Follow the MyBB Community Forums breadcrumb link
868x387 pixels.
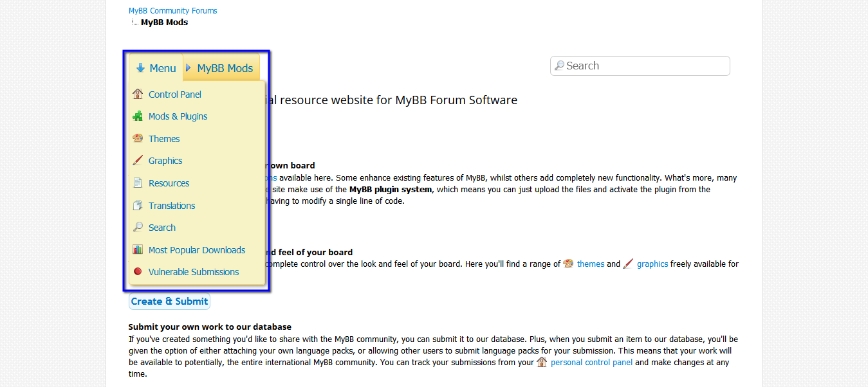click(173, 11)
